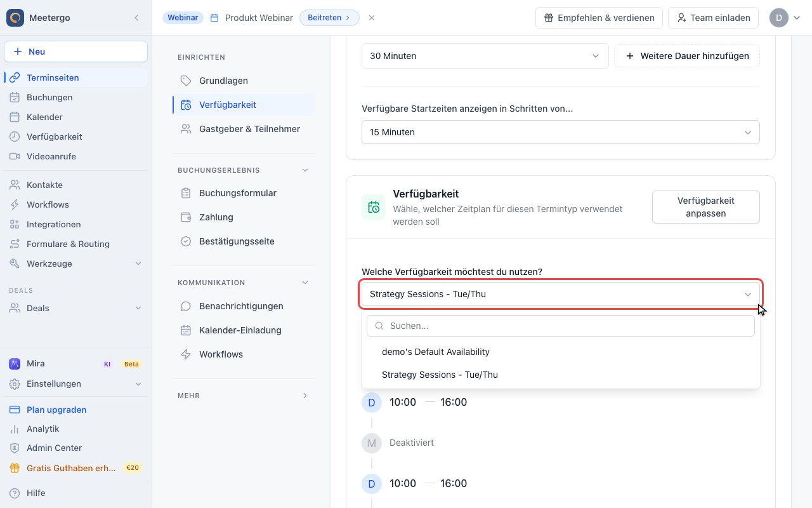This screenshot has width=812, height=508.
Task: Click the Werkzeuge wrench icon
Action: [x=15, y=264]
